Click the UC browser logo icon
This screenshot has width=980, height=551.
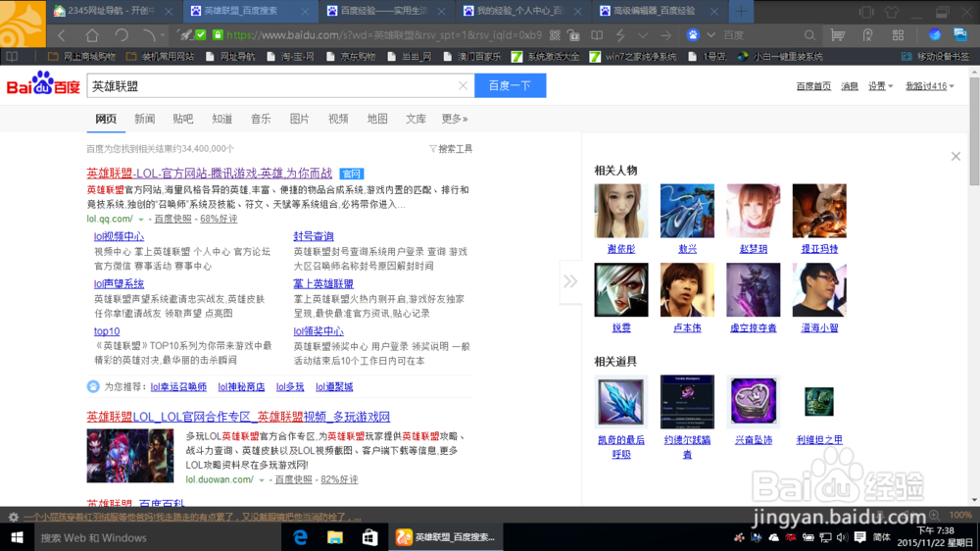tap(23, 24)
